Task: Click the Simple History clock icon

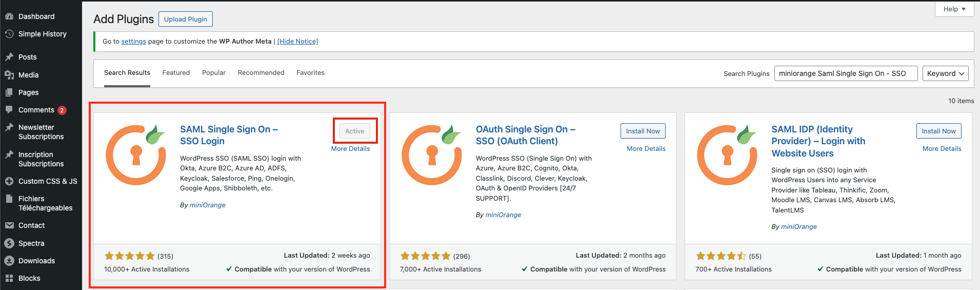Action: click(x=9, y=34)
